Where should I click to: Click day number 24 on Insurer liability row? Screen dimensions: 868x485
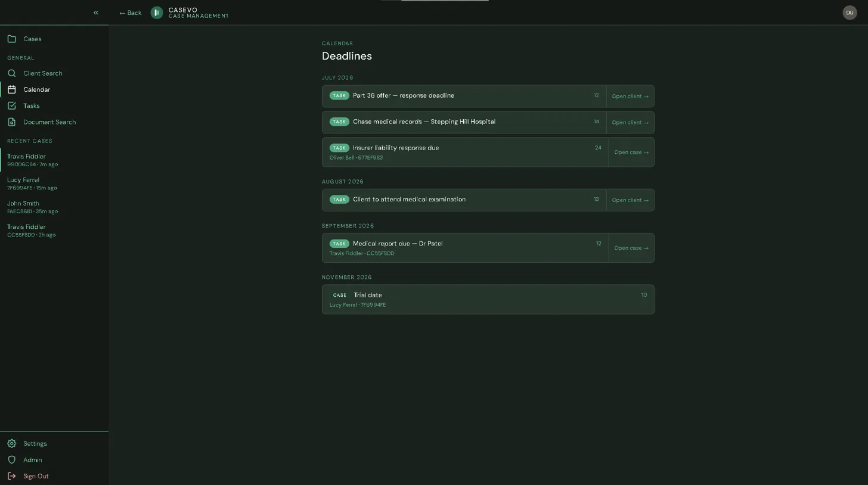pyautogui.click(x=598, y=148)
